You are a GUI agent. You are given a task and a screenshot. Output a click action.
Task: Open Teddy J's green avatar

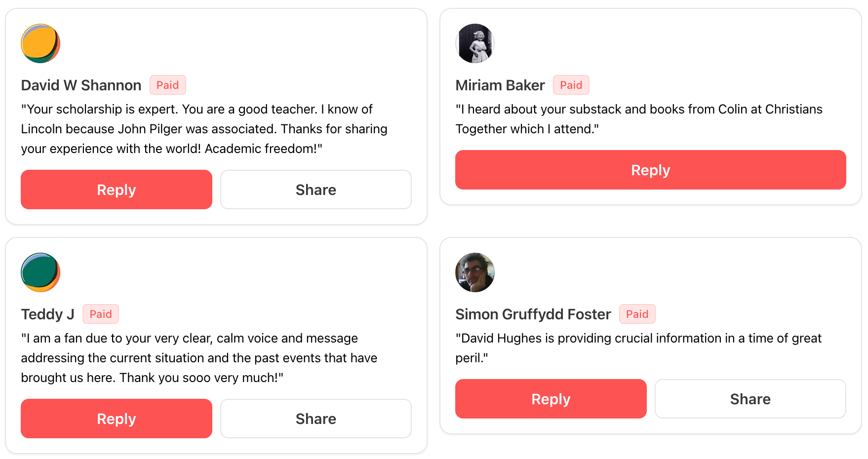click(x=40, y=272)
